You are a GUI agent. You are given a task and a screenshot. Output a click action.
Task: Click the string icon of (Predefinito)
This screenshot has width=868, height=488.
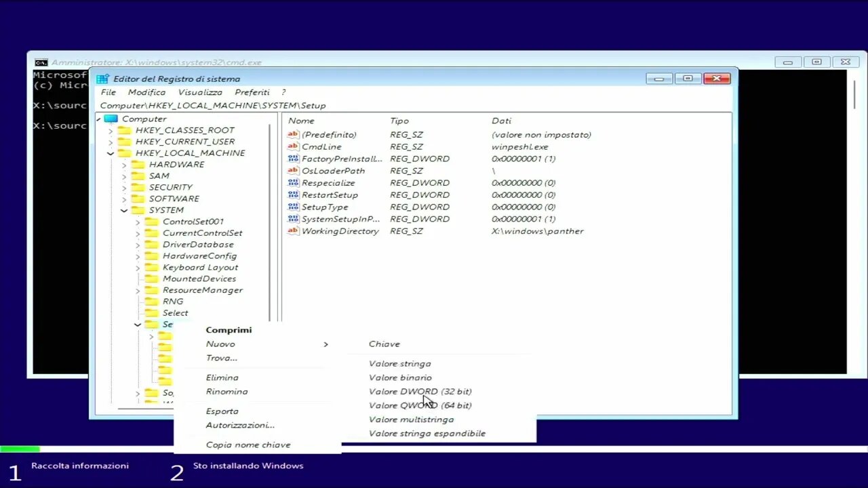293,135
